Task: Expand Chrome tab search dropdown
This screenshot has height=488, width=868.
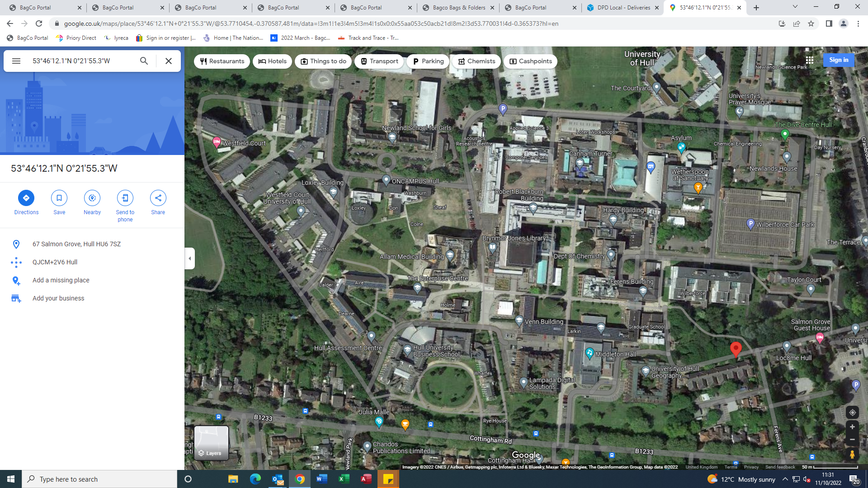Action: point(795,7)
